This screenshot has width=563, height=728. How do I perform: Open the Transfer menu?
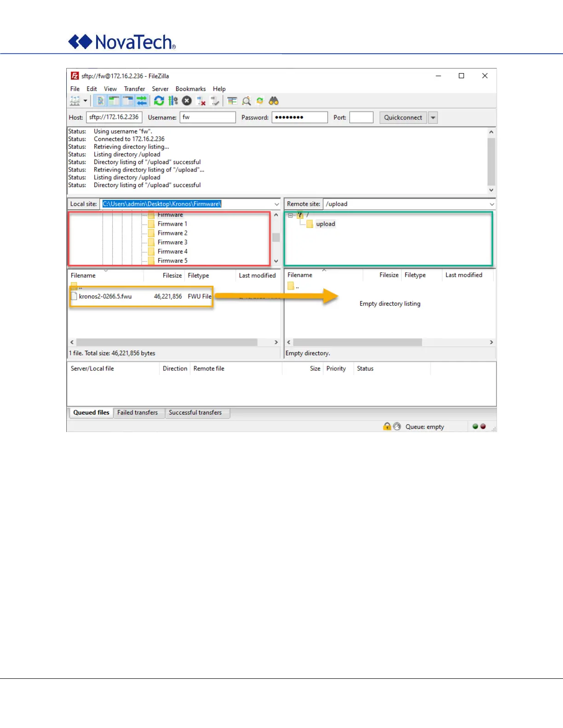(134, 89)
